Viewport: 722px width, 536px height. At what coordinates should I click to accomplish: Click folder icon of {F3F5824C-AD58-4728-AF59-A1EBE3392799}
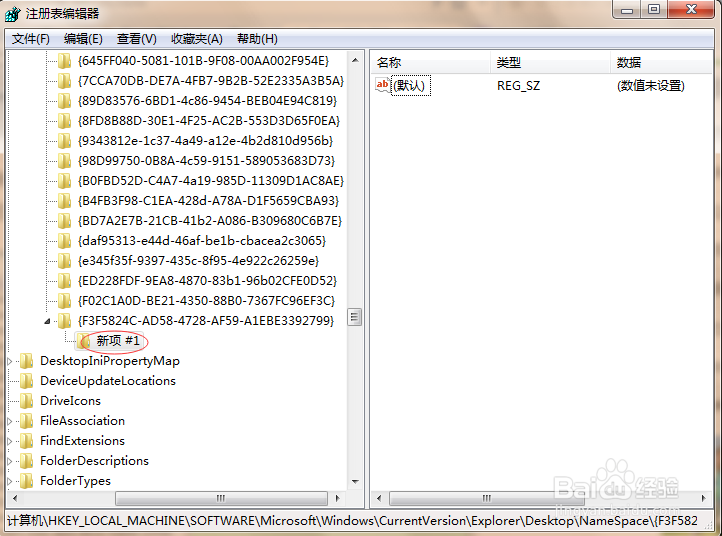(64, 321)
